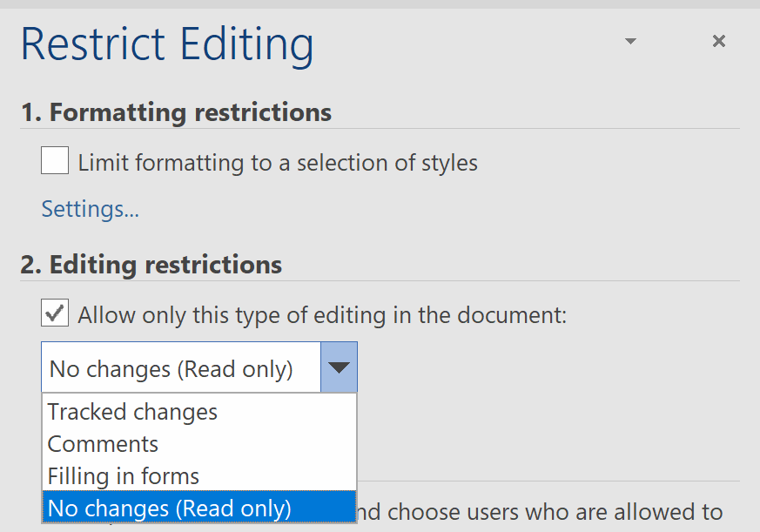Image resolution: width=760 pixels, height=532 pixels.
Task: Select Tracked changes from the list
Action: click(x=131, y=411)
